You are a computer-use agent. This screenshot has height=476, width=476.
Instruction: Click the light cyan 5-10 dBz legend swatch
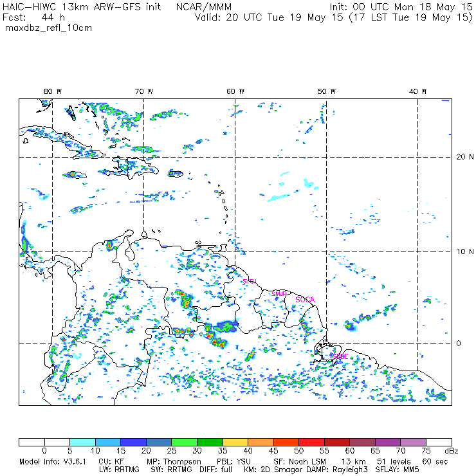(x=82, y=442)
